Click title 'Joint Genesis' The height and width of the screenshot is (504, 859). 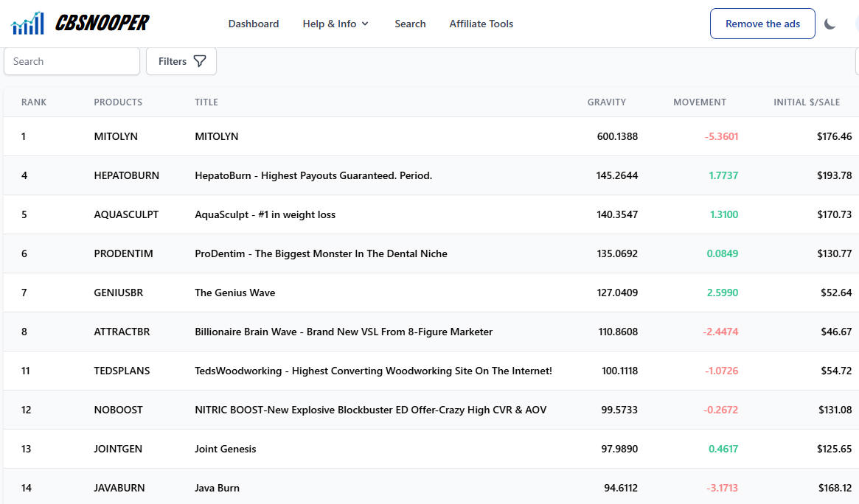tap(225, 449)
